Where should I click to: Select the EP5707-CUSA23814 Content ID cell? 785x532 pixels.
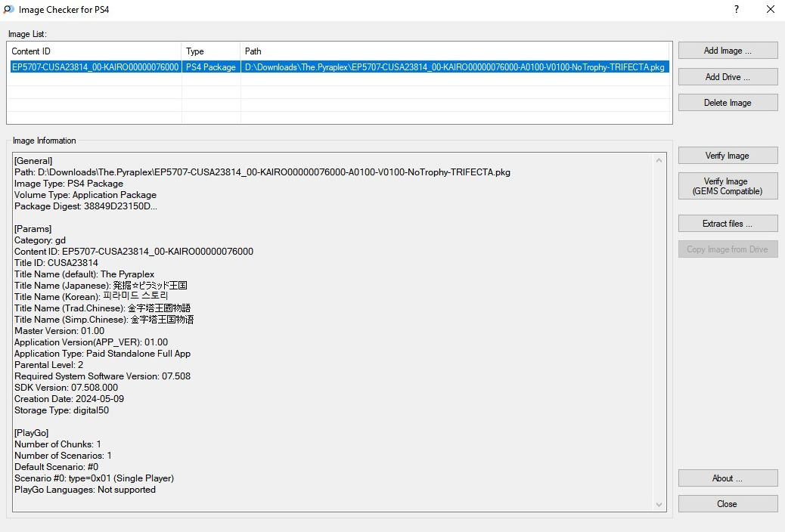click(x=95, y=67)
